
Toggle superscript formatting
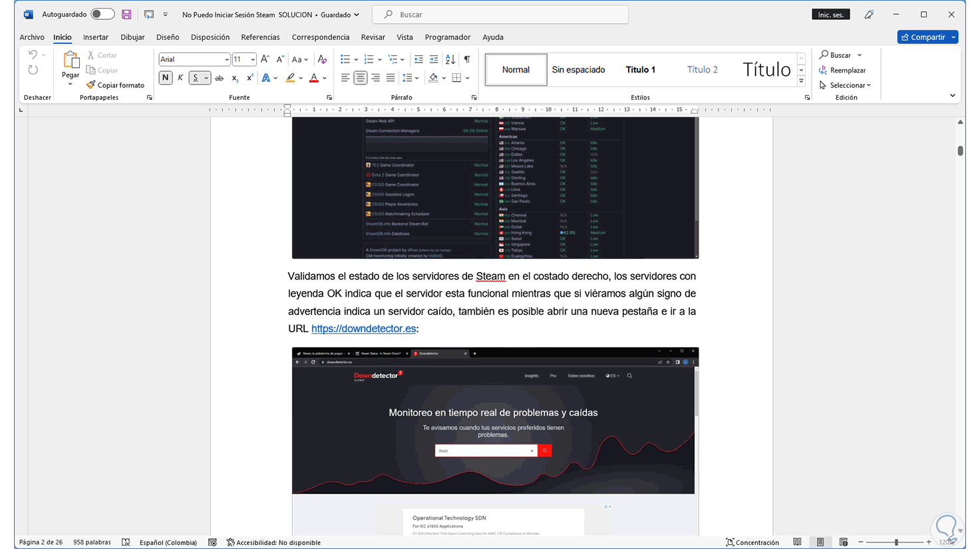[249, 78]
